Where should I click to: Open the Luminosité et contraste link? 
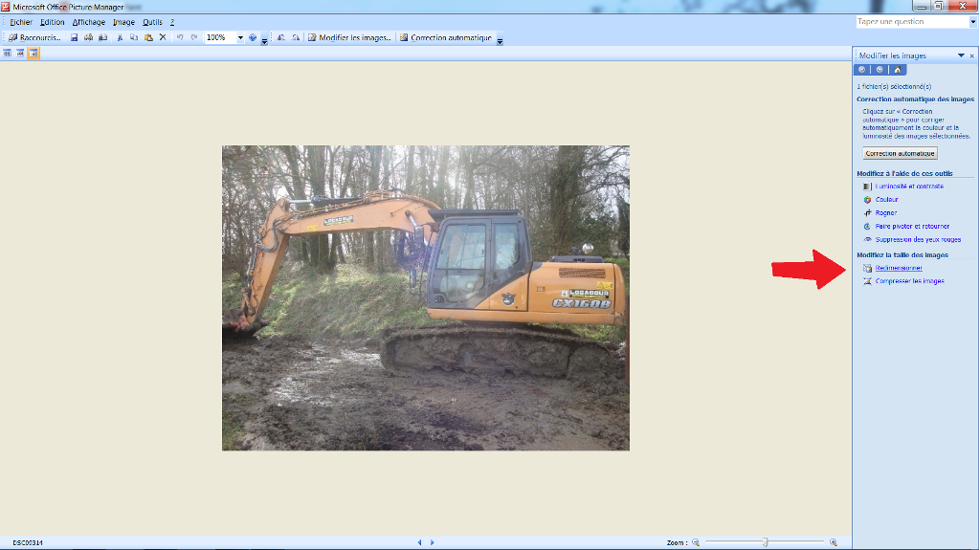(x=909, y=187)
